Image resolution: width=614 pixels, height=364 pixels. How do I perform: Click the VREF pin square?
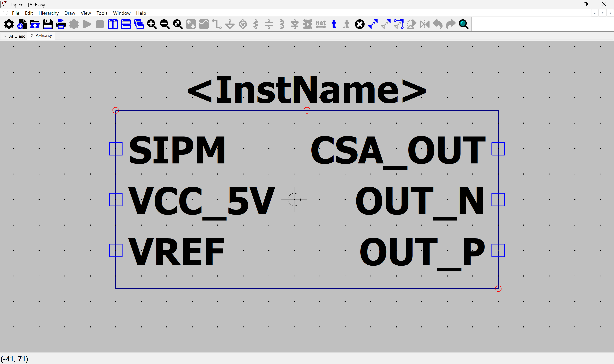click(116, 250)
